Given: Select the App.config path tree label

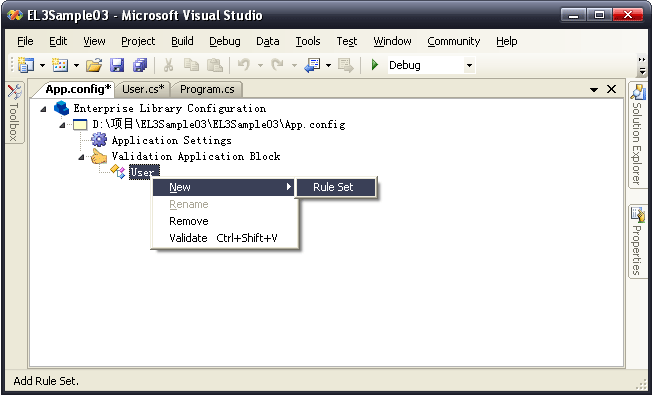Looking at the screenshot, I should (219, 124).
